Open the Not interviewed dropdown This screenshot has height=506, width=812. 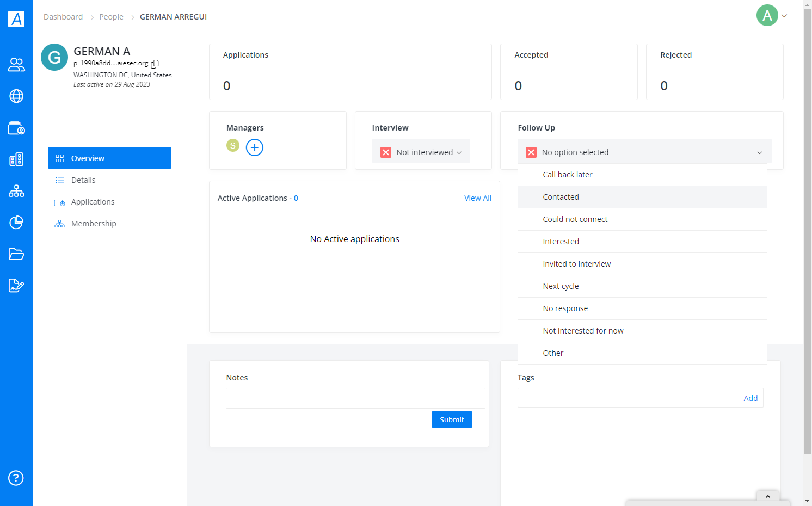421,152
